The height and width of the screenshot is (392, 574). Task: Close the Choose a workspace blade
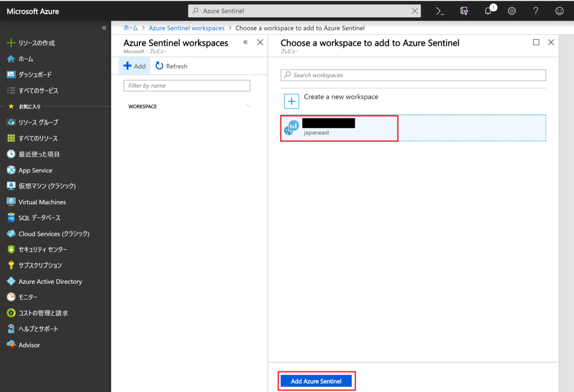551,43
